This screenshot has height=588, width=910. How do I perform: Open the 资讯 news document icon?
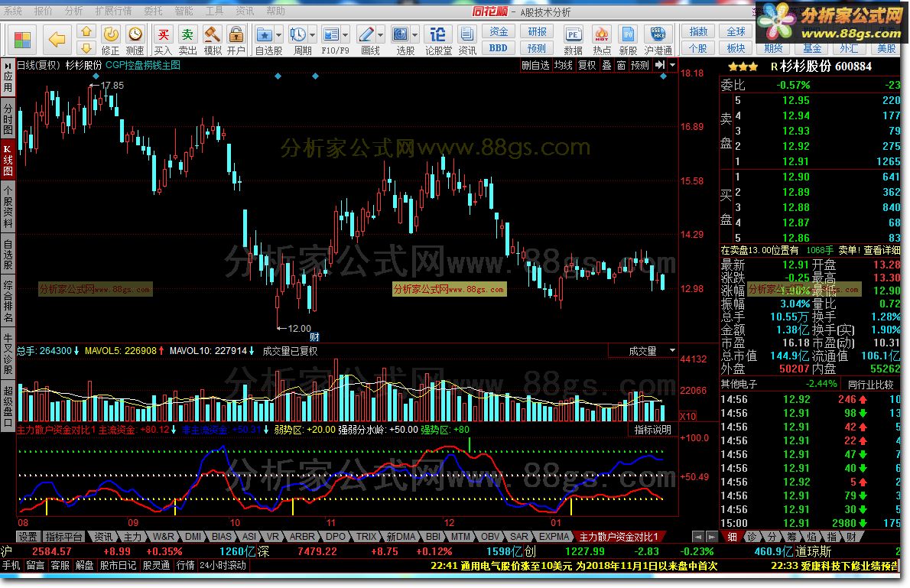point(466,35)
